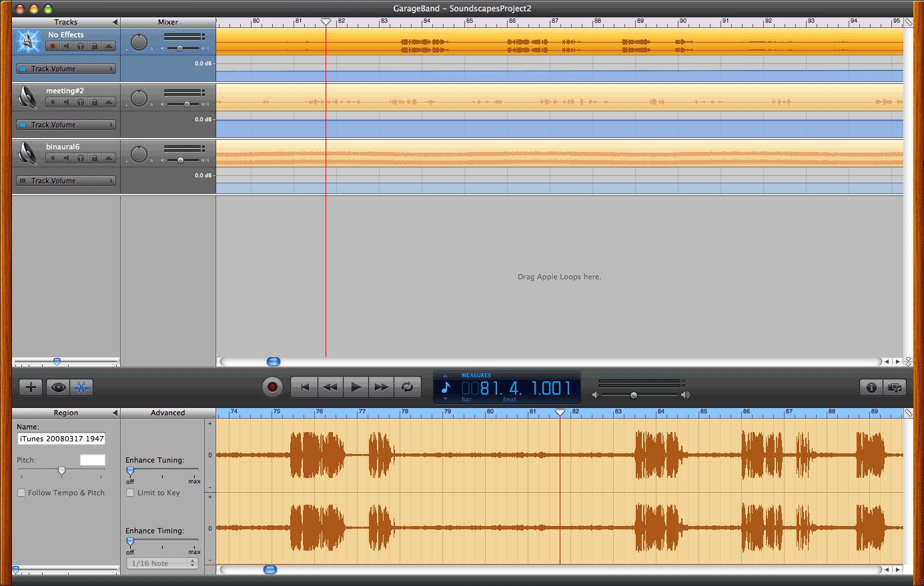Collapse automation lane of meeting#2 track
The height and width of the screenshot is (586, 924).
coord(109,102)
